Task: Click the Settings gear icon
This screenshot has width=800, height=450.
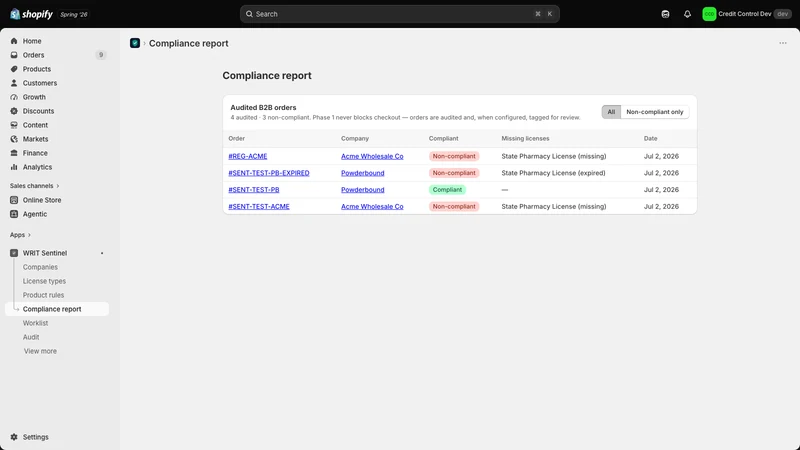Action: [x=14, y=437]
